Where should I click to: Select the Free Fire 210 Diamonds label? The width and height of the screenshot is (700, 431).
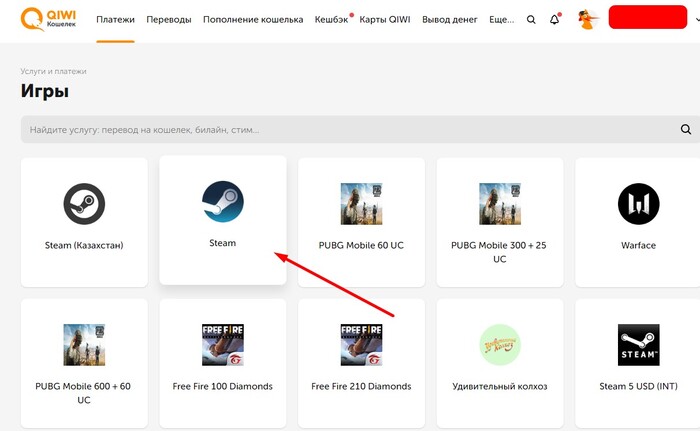pos(361,386)
